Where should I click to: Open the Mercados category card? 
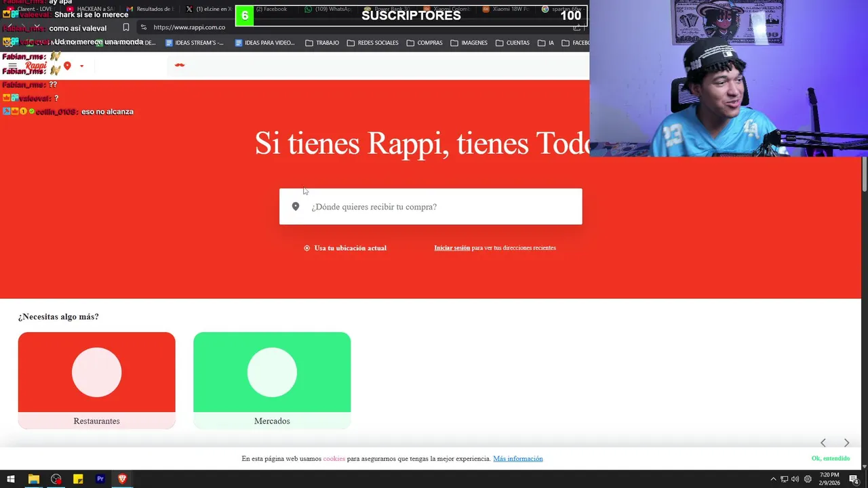pos(272,380)
